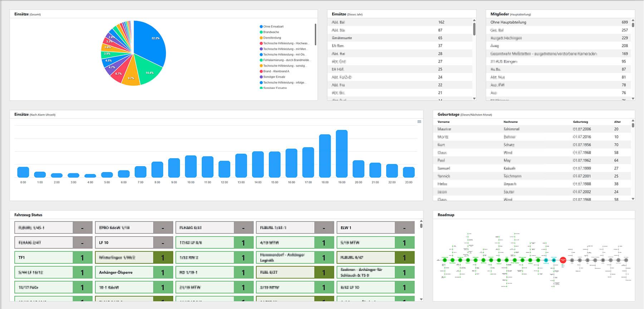Toggle the Ohne Einsatzart legend entry

tap(273, 26)
